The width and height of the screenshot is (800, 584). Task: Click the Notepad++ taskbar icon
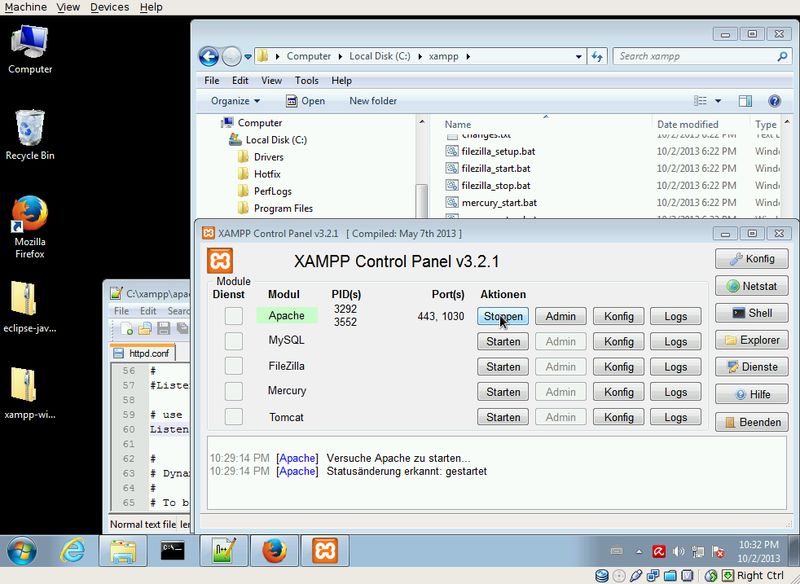[x=222, y=551]
